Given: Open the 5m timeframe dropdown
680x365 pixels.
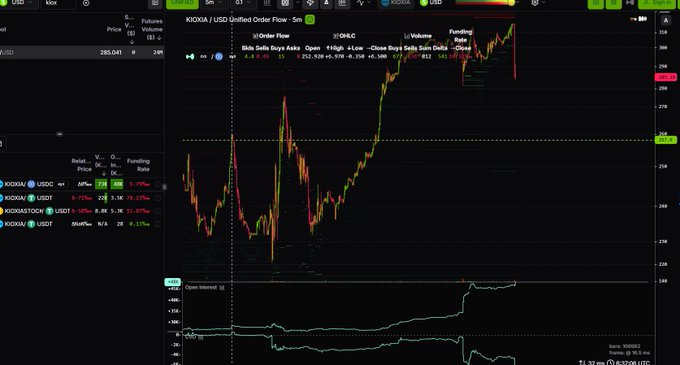Looking at the screenshot, I should 213,3.
